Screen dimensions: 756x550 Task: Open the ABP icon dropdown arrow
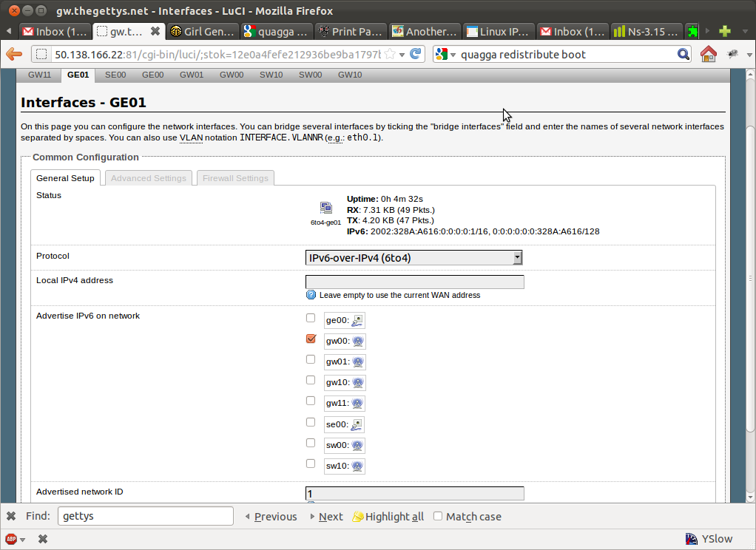(23, 540)
